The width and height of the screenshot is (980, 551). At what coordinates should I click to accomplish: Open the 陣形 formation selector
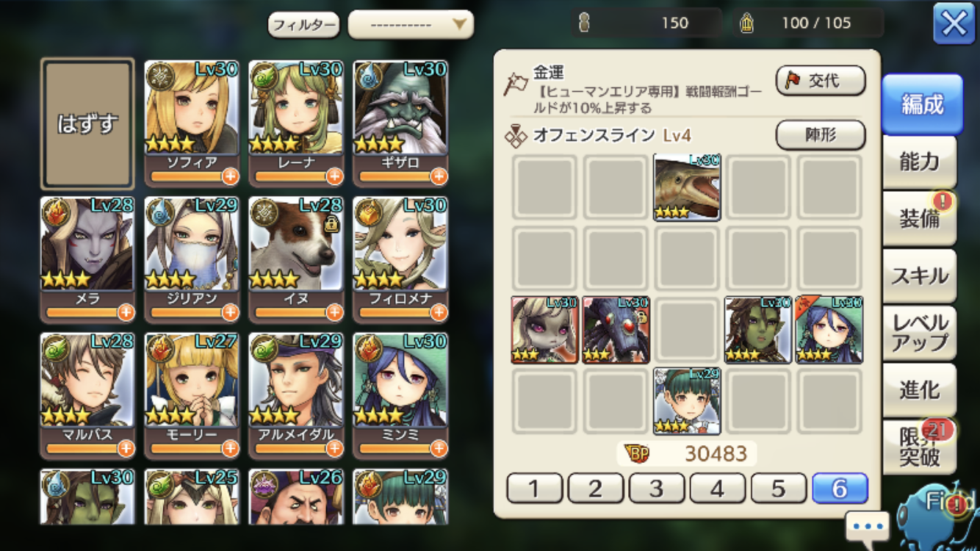coord(821,135)
